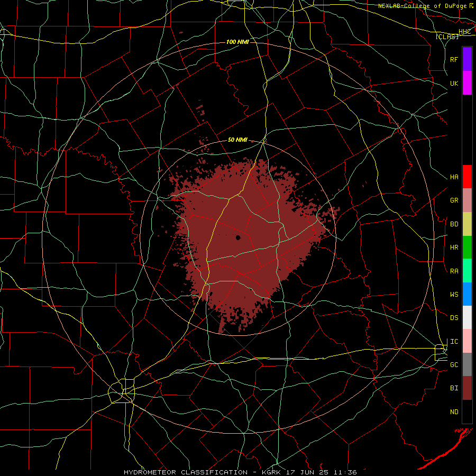Image resolution: width=476 pixels, height=476 pixels.
Task: Click the RA light-green legend swatch
Action: 467,271
